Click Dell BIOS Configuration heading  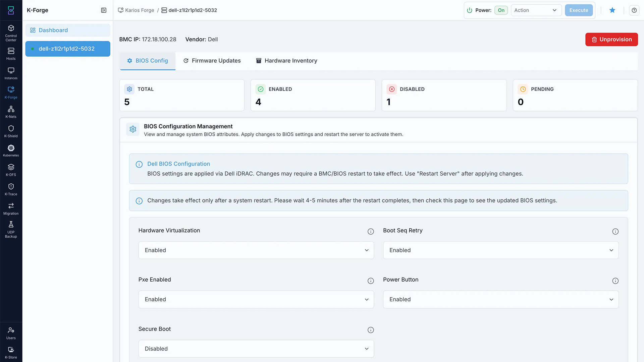[x=179, y=164]
